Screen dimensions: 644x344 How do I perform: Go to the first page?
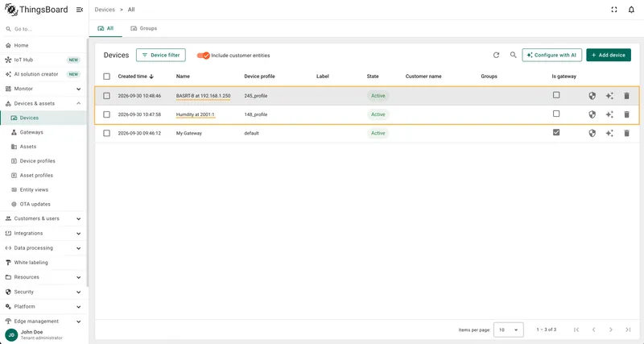pos(576,329)
